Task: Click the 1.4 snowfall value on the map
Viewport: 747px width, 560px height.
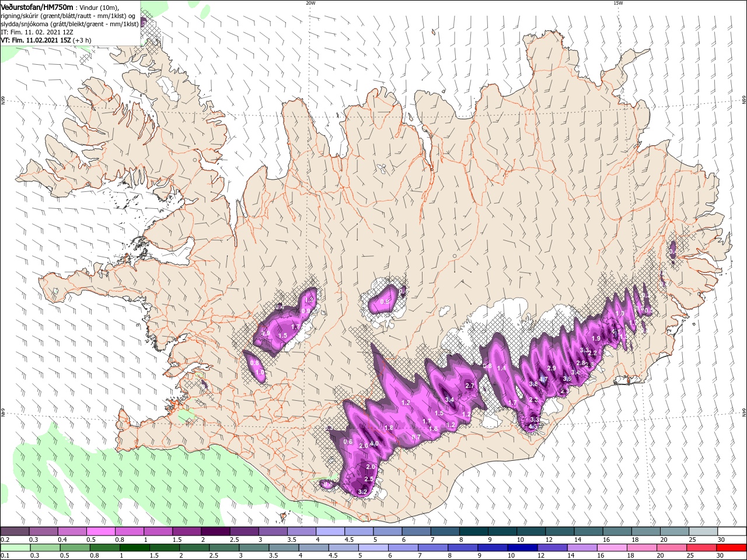Action: 501,368
